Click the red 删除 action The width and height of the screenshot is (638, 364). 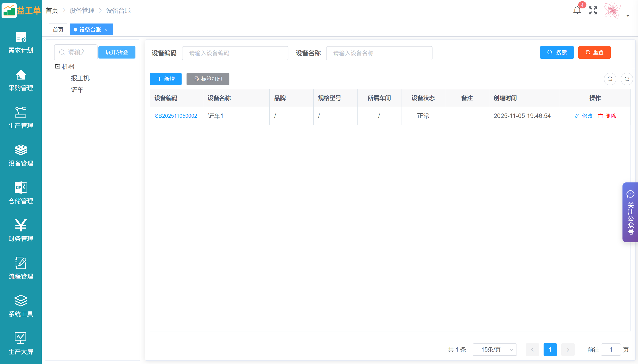pyautogui.click(x=607, y=116)
